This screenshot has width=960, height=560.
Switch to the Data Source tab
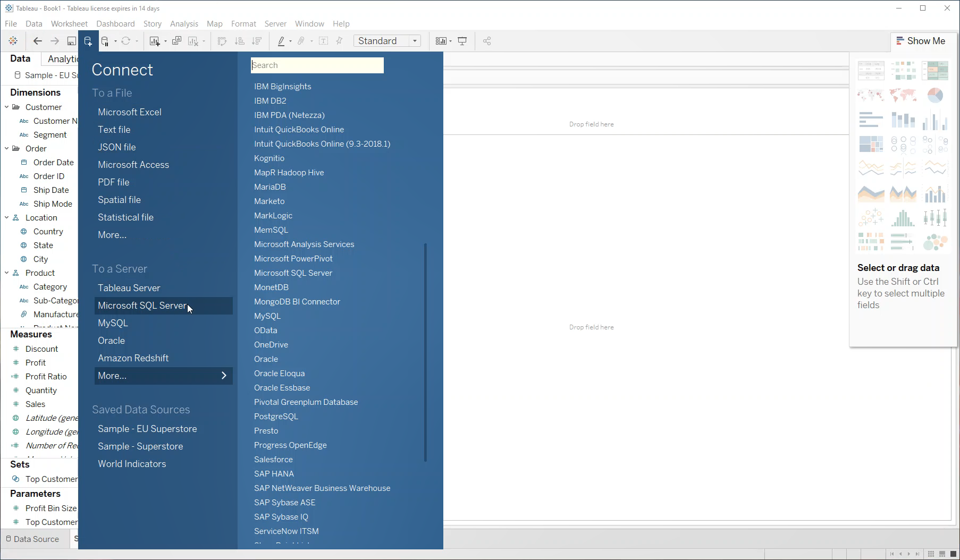(35, 539)
